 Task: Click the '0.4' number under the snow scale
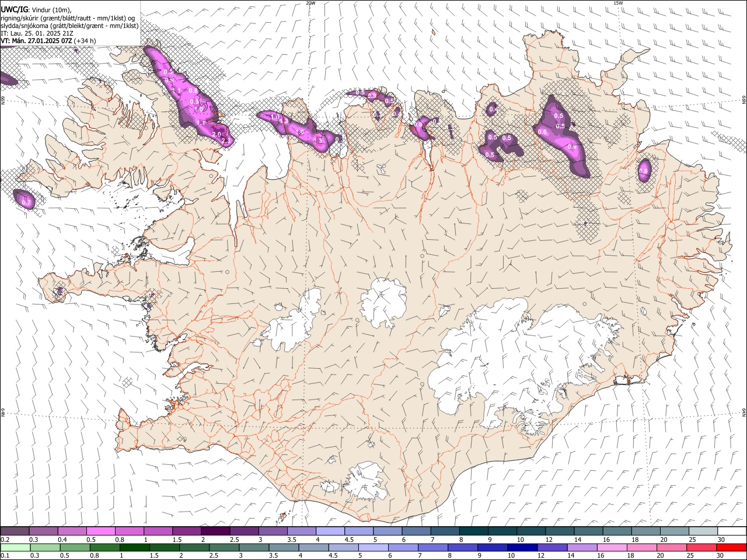(62, 540)
